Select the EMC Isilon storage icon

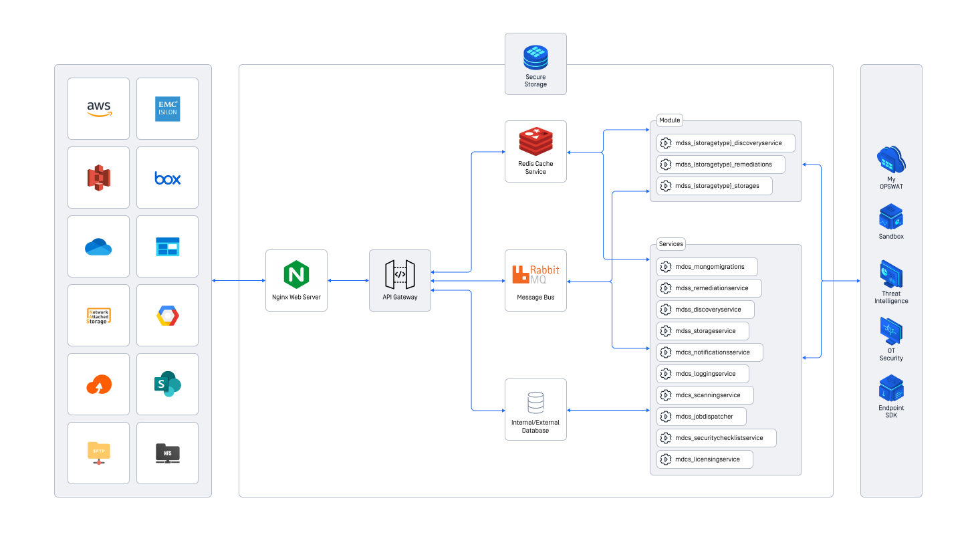pos(167,109)
